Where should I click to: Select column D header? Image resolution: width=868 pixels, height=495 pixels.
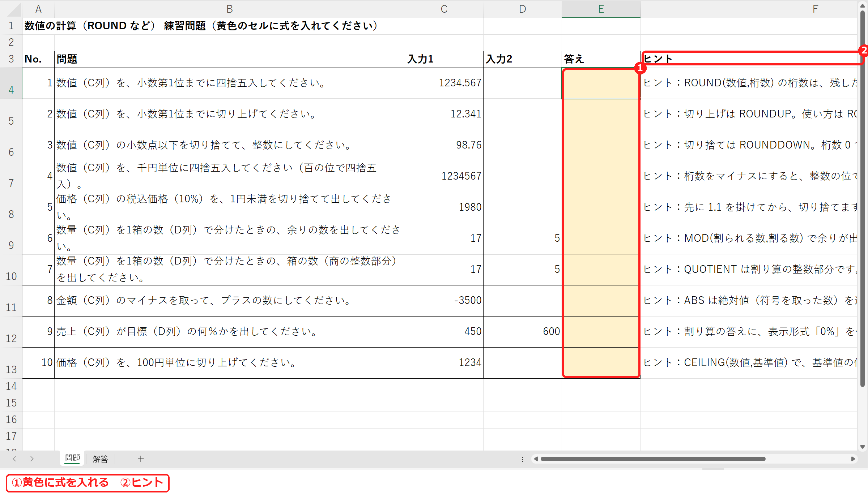click(523, 9)
